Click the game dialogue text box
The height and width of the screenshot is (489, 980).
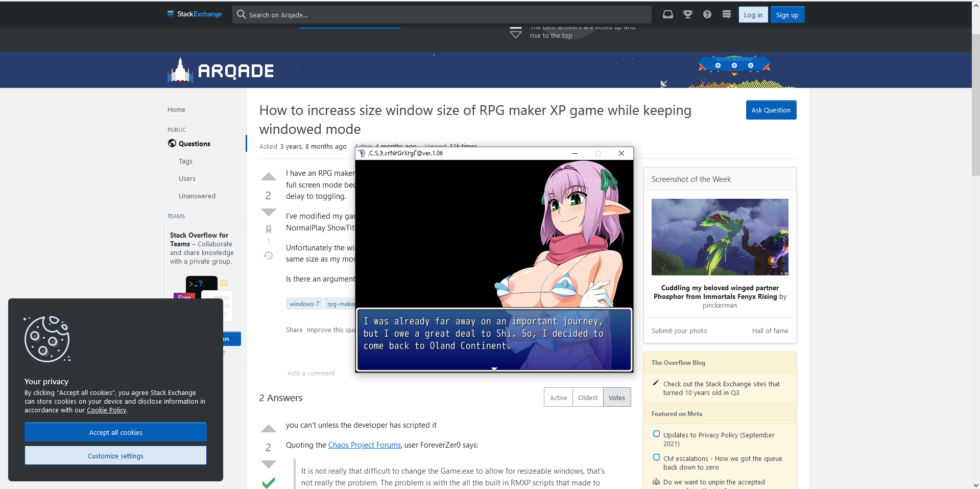[494, 339]
